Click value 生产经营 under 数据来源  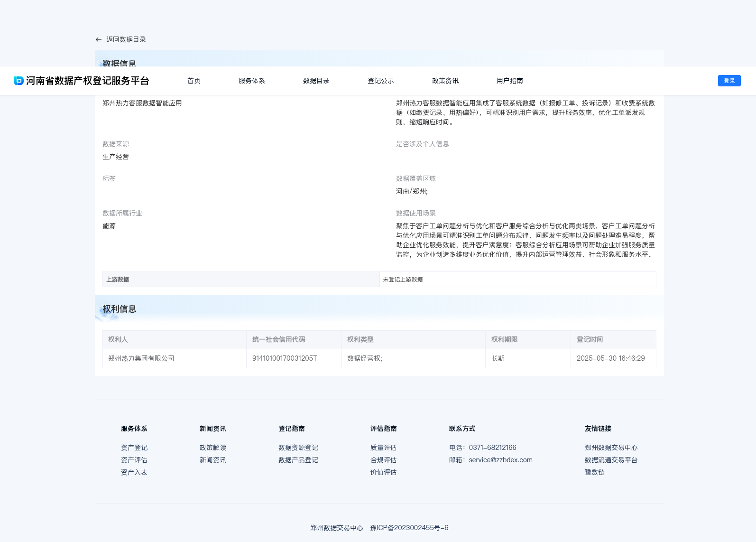click(x=116, y=157)
